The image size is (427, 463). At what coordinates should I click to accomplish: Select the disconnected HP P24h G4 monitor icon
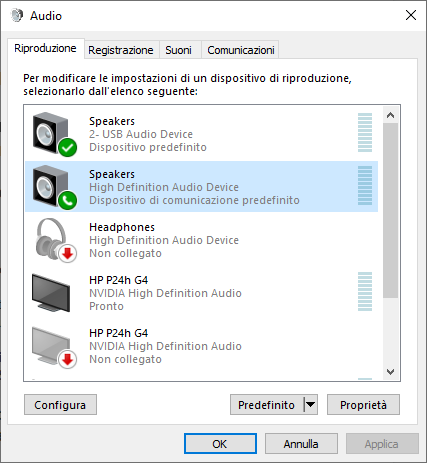54,347
